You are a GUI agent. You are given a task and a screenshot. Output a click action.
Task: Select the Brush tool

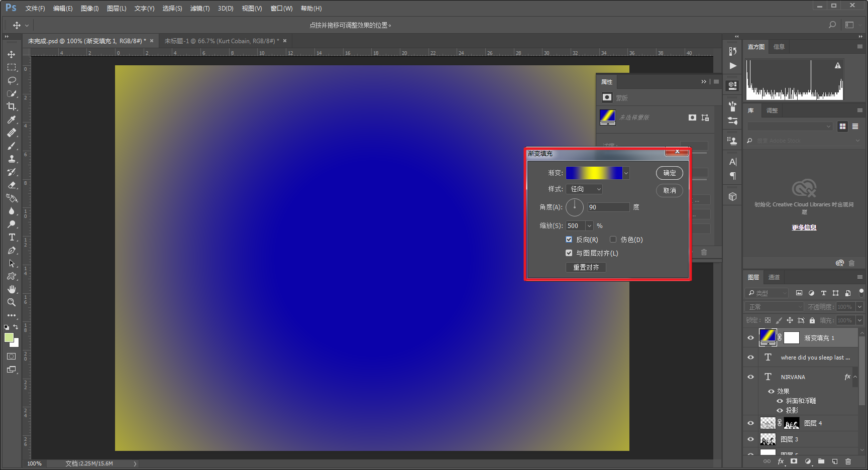coord(12,146)
